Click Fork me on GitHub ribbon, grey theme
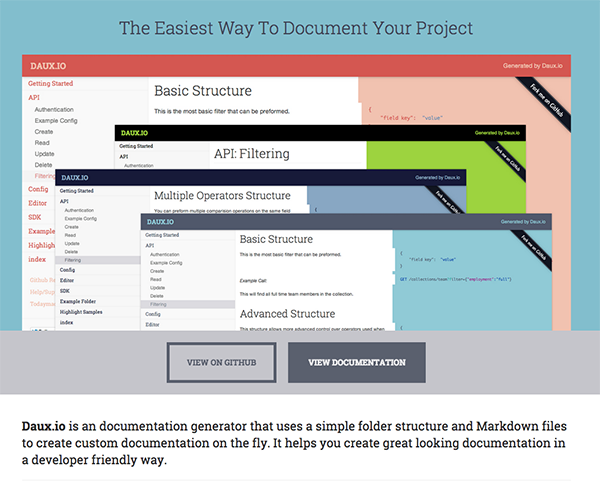The image size is (600, 484). coord(533,248)
